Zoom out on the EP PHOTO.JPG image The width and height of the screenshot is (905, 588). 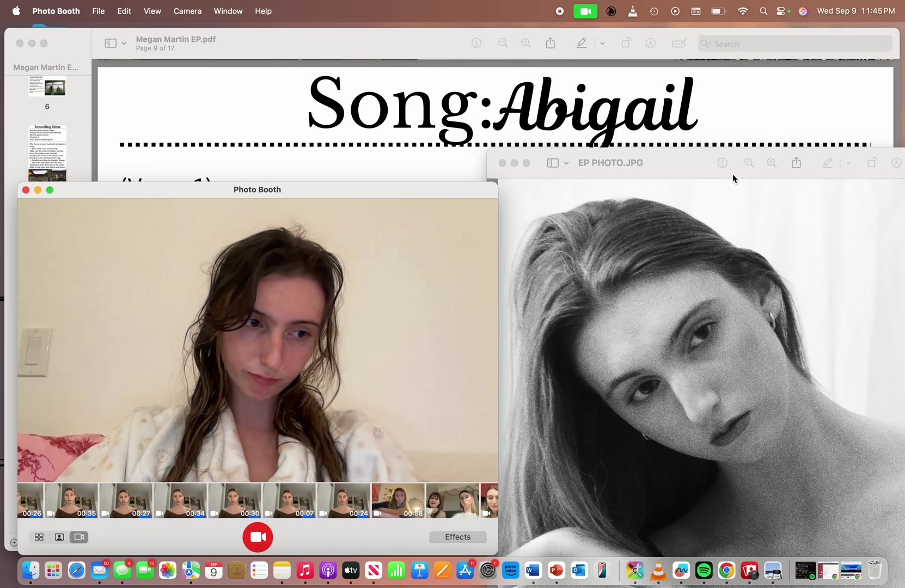749,163
